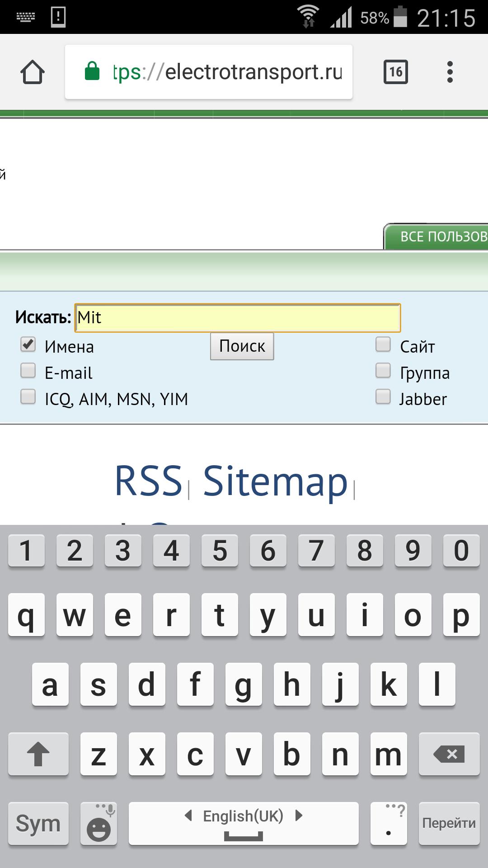
Task: Open the tab switcher showing 16 tabs
Action: [x=395, y=72]
